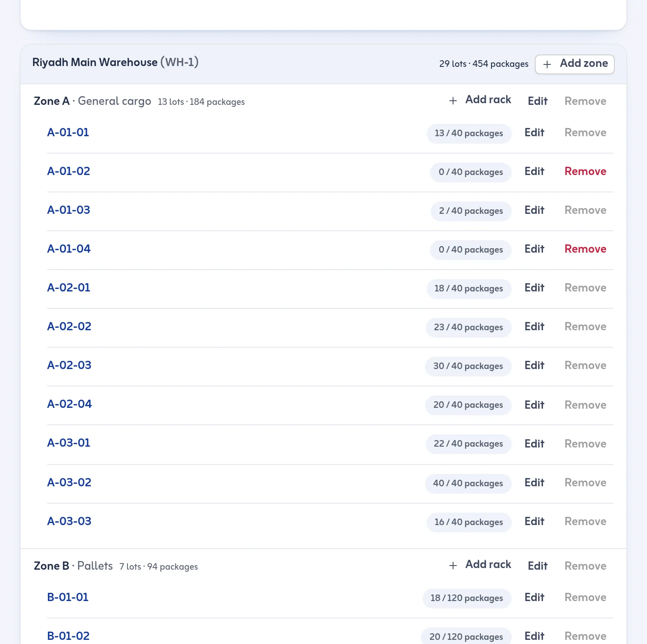Remove Zone B Pallets
This screenshot has width=647, height=644.
(x=586, y=566)
